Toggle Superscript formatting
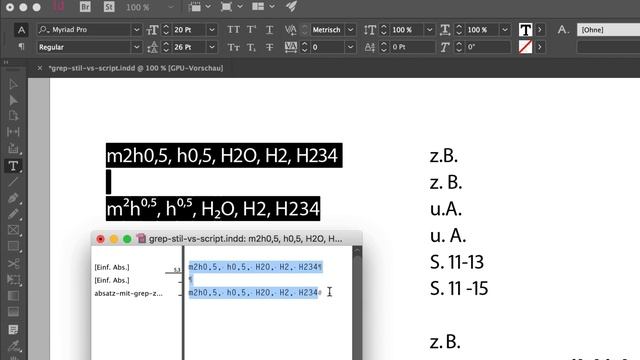The image size is (640, 360). coord(251,30)
